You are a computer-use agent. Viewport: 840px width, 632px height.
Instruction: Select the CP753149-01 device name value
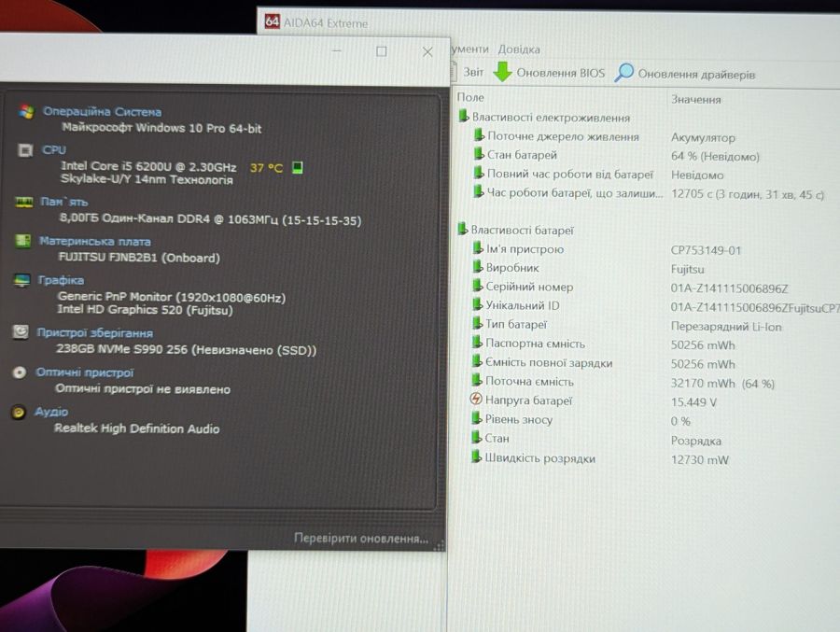706,250
